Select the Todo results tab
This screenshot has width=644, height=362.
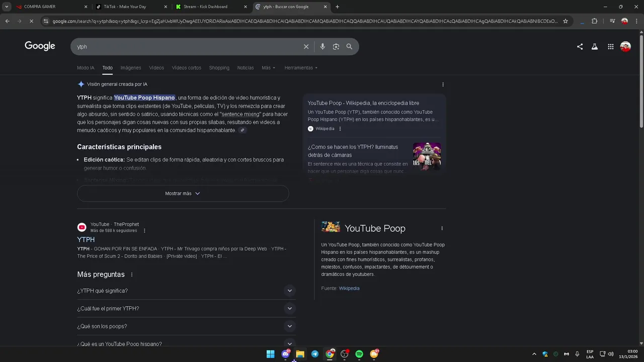[107, 68]
